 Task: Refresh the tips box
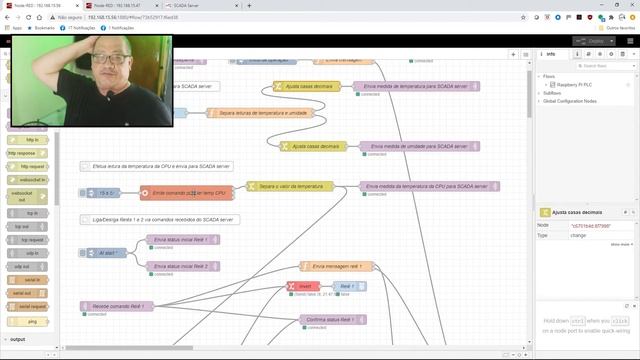627,306
